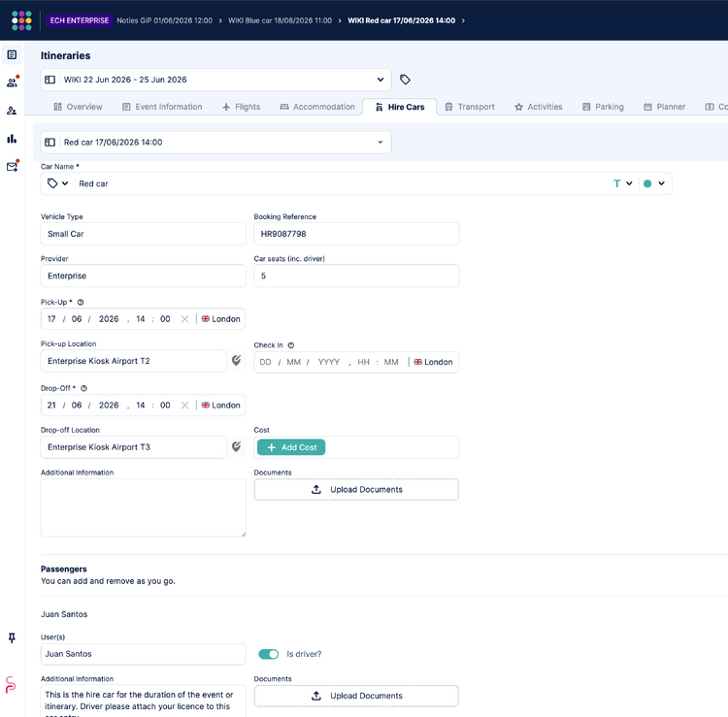Open the bar chart reports sidebar icon
The width and height of the screenshot is (728, 717).
pos(12,139)
